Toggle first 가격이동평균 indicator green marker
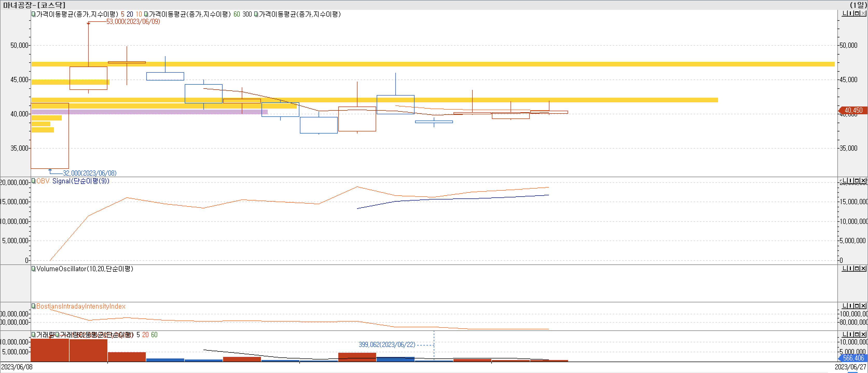 pyautogui.click(x=33, y=14)
